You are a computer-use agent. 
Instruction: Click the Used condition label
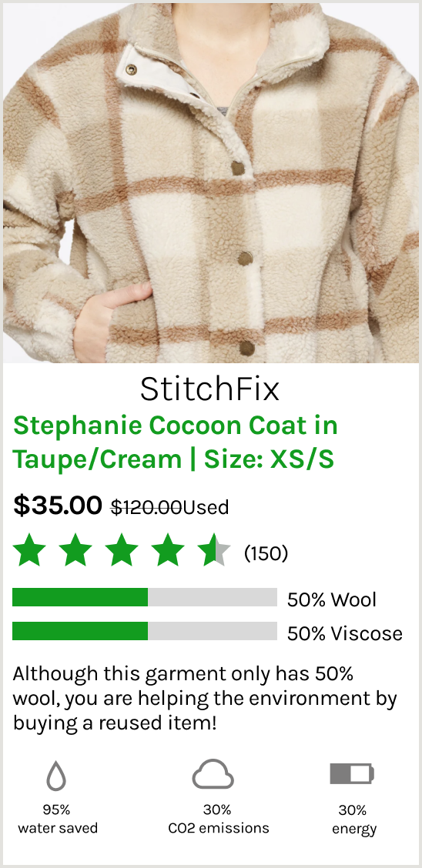click(206, 506)
